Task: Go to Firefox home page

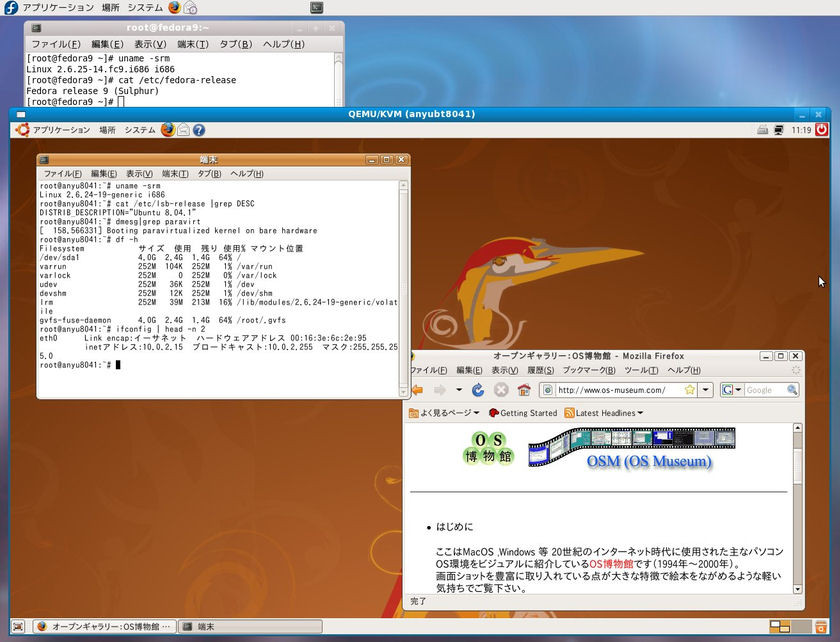Action: 524,390
